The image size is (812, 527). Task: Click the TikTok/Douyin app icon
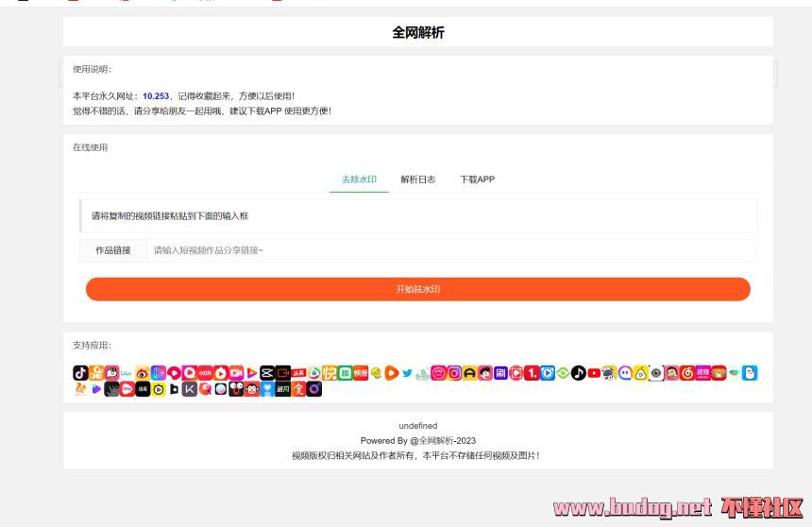tap(80, 373)
